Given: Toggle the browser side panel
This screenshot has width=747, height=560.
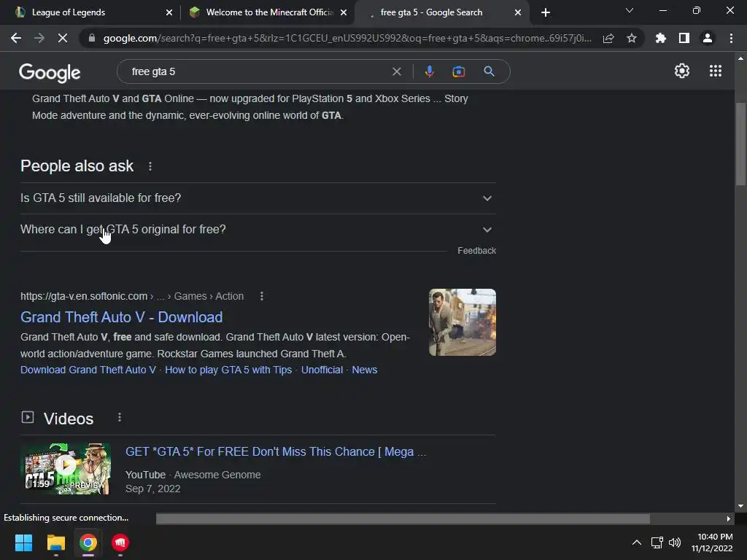Looking at the screenshot, I should pos(684,38).
